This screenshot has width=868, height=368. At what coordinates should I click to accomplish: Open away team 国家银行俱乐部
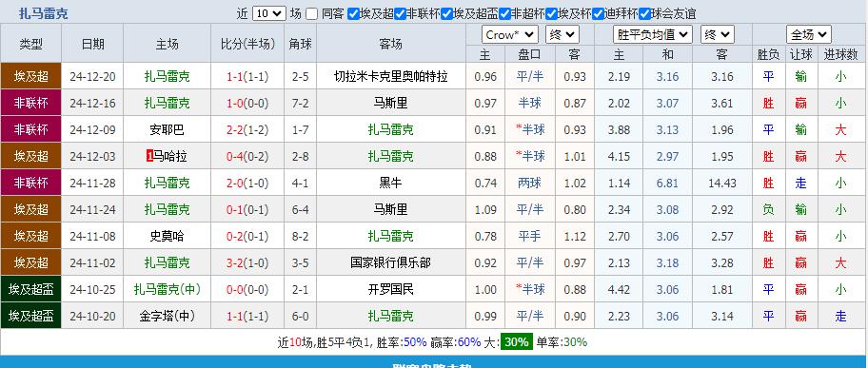point(391,262)
